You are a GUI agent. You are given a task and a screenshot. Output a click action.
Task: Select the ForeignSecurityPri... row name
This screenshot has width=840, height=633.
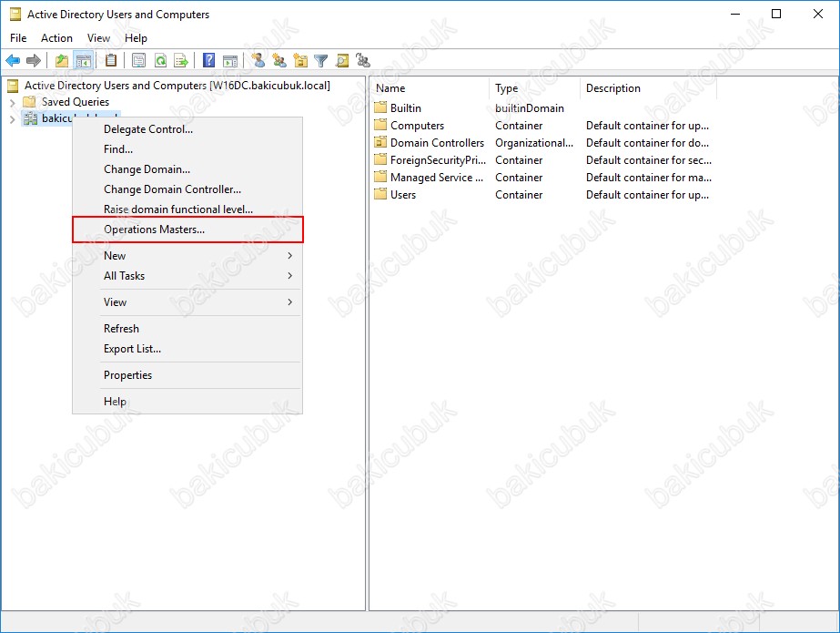[439, 159]
